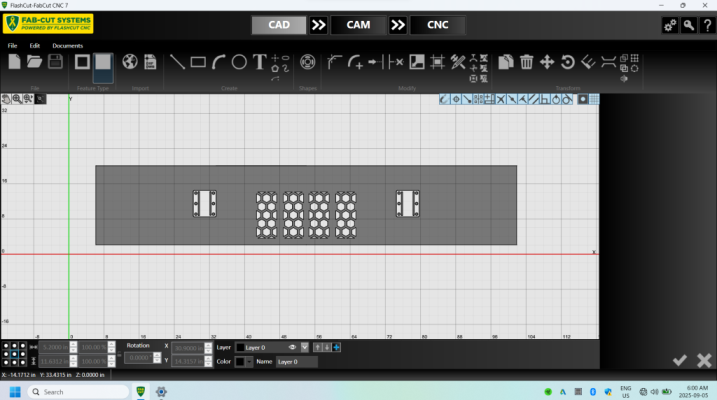Select the Line drawing tool
The height and width of the screenshot is (400, 717).
coord(177,62)
